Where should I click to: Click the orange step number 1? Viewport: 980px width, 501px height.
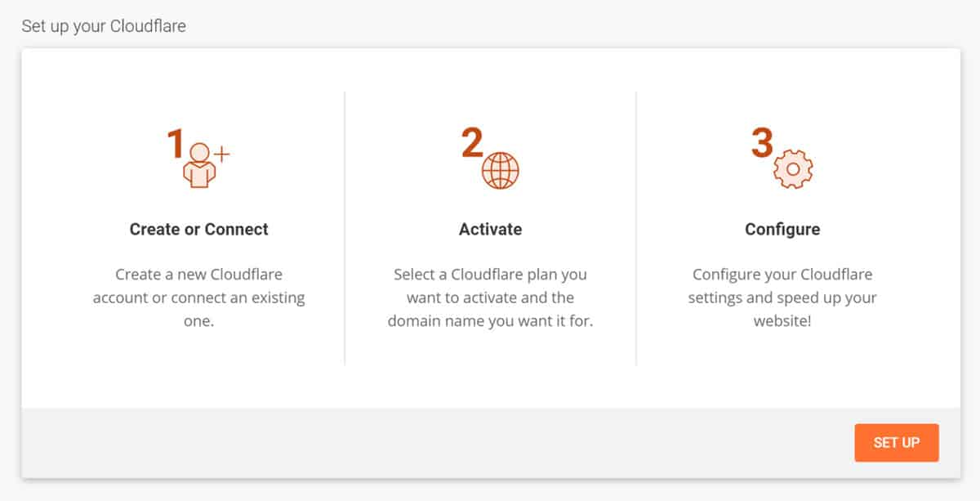pyautogui.click(x=175, y=143)
